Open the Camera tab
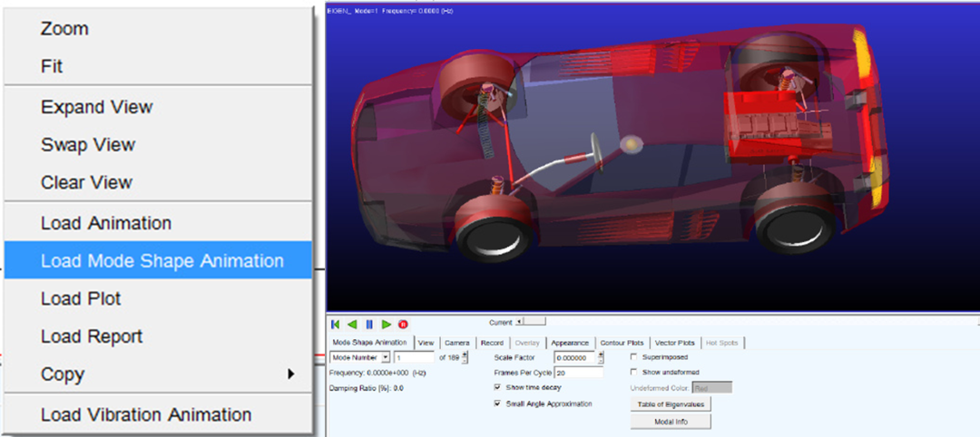980x437 pixels. coord(457,343)
